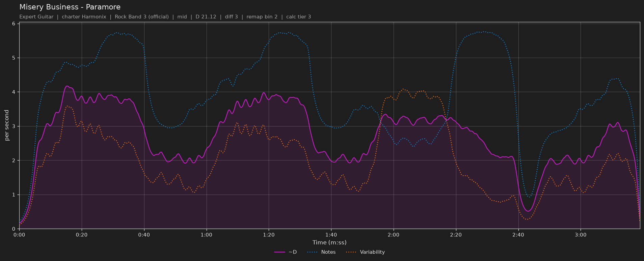Click the "per second" y-axis label

pos(7,125)
